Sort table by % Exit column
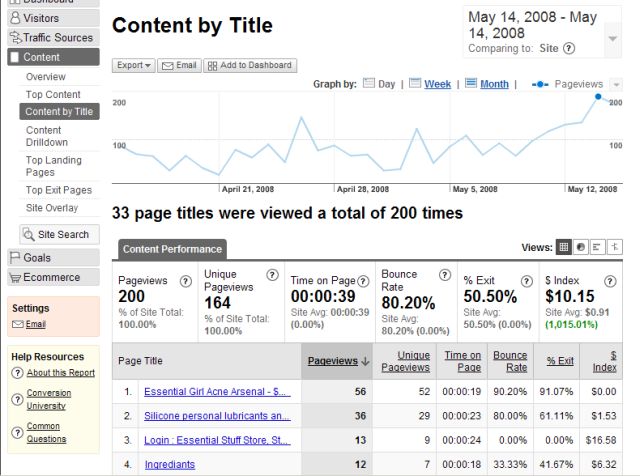 tap(560, 361)
